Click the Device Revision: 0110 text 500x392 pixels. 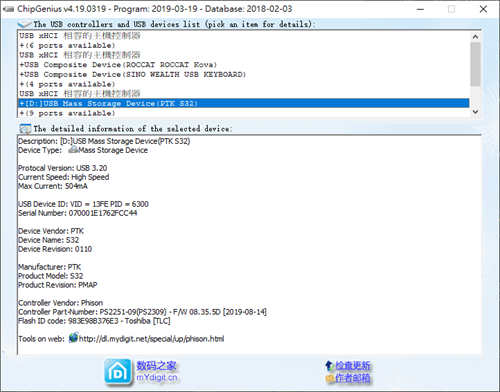coord(55,249)
